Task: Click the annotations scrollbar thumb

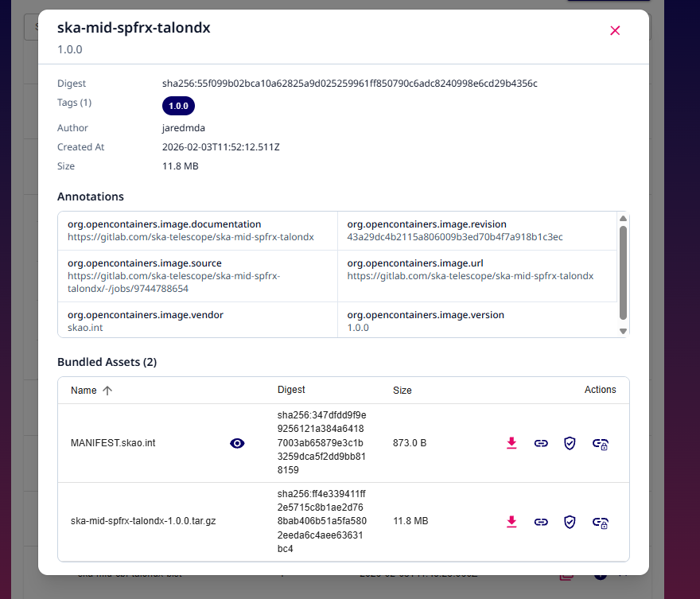Action: [623, 273]
